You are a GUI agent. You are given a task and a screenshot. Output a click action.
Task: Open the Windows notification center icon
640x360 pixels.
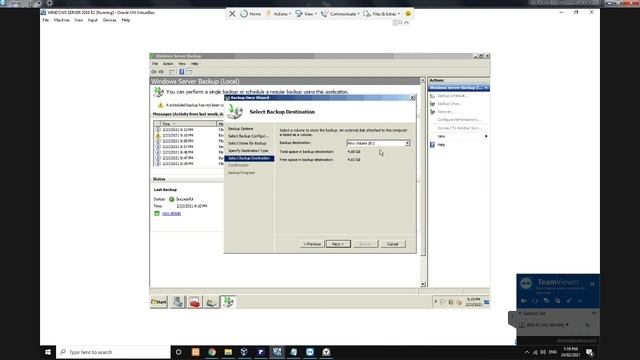click(x=589, y=352)
